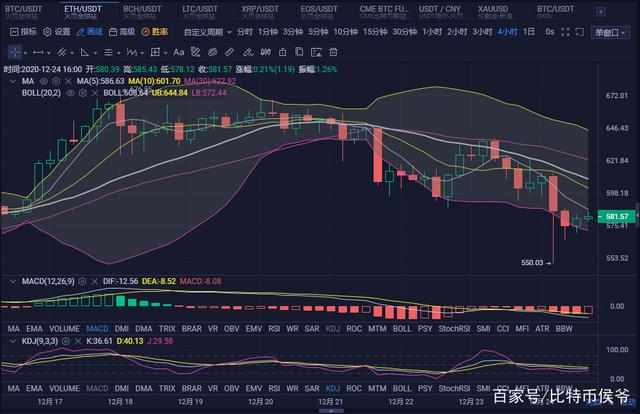Choose StochRSI in the MACD panel indicator row
The image size is (640, 414).
(x=454, y=329)
